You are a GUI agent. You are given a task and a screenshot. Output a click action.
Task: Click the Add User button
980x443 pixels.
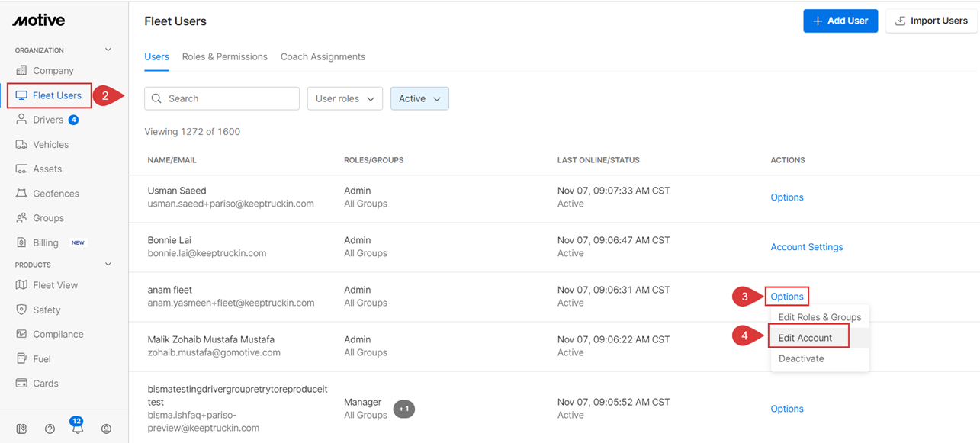pos(840,21)
